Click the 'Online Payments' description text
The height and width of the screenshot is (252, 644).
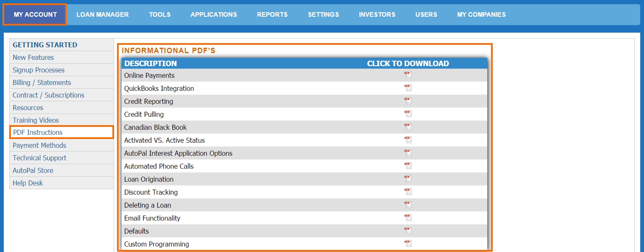pyautogui.click(x=149, y=75)
